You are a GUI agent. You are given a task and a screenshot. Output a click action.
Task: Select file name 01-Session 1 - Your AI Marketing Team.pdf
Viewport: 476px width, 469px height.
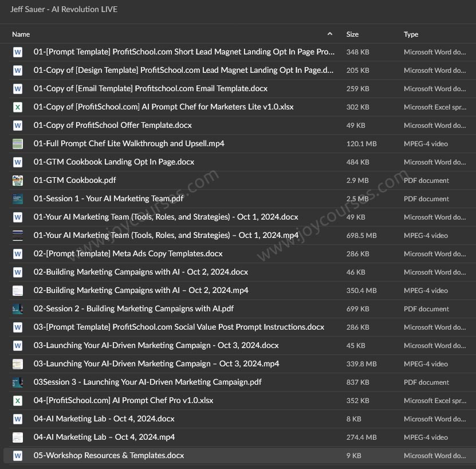108,198
